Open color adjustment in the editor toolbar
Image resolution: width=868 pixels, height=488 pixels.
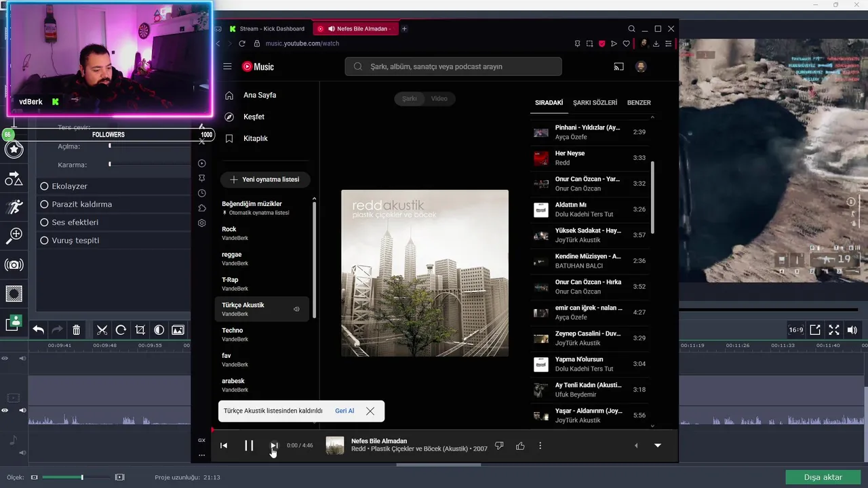click(159, 329)
